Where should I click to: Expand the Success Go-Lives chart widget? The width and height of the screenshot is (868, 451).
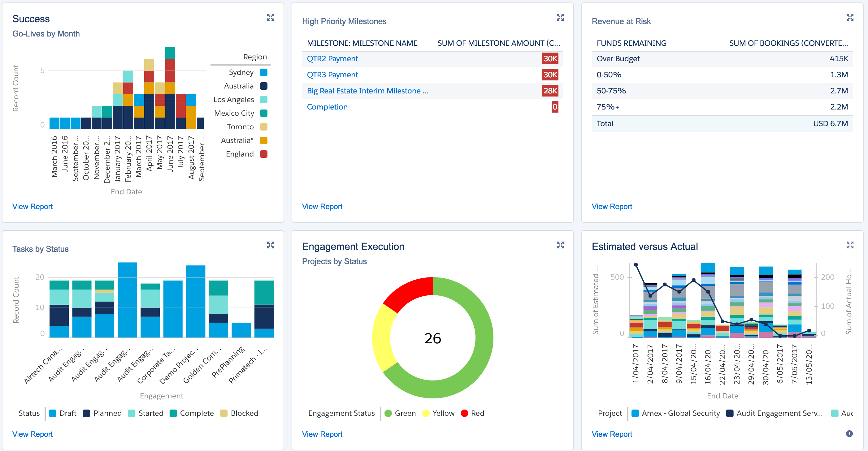pyautogui.click(x=270, y=17)
